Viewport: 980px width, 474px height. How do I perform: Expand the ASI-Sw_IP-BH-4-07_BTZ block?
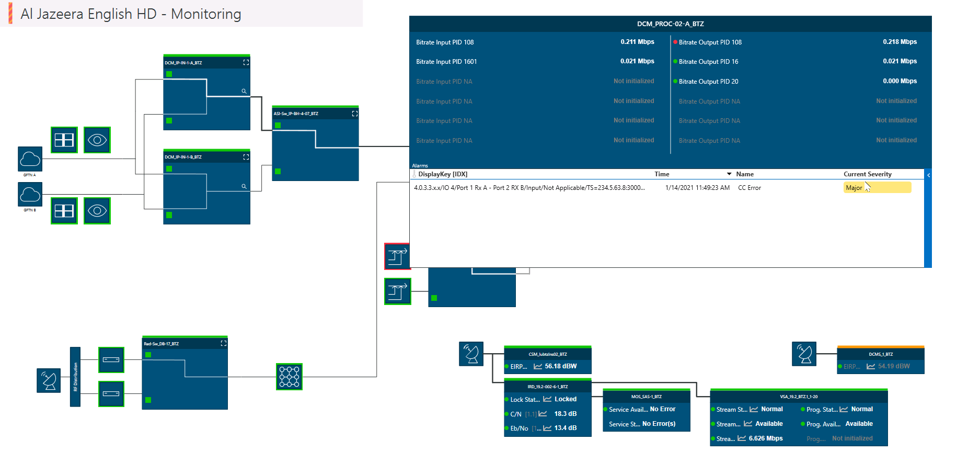355,114
